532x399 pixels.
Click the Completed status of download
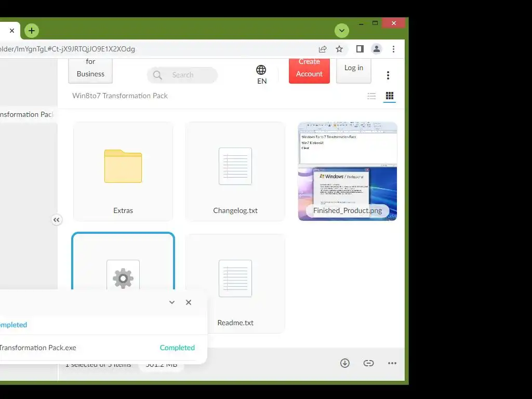tap(177, 348)
